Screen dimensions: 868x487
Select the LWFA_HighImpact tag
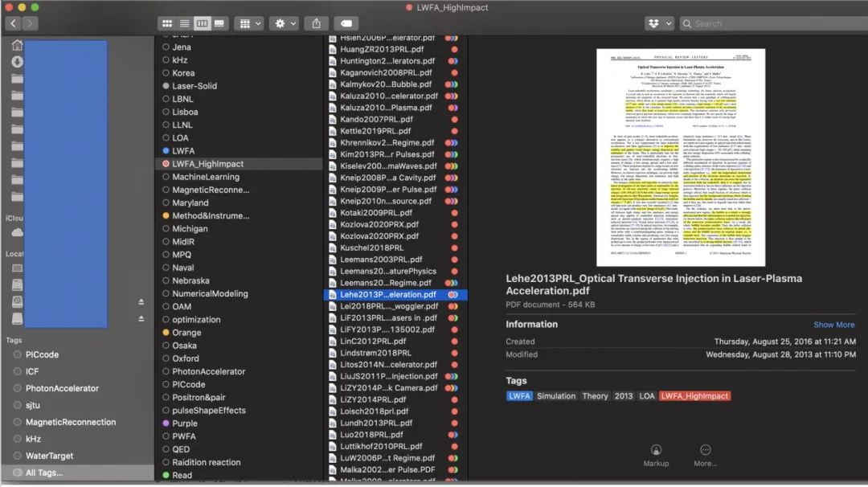point(207,164)
